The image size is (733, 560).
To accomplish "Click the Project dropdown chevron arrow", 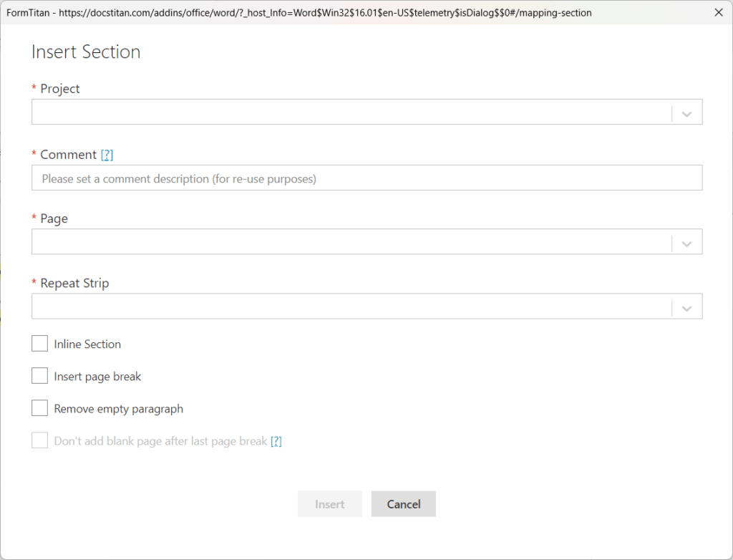I will click(687, 113).
